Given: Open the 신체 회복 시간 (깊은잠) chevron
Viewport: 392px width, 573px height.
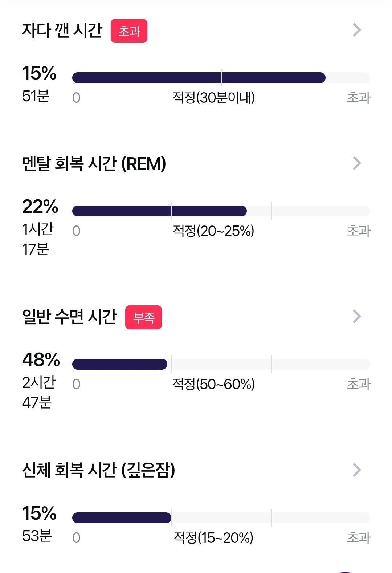Looking at the screenshot, I should [357, 470].
